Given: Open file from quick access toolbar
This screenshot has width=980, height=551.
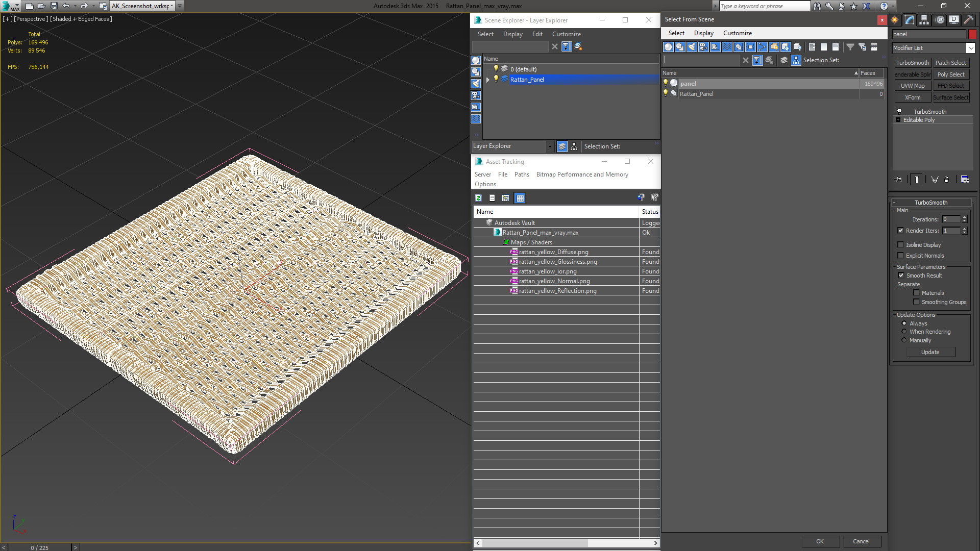Looking at the screenshot, I should pyautogui.click(x=42, y=6).
